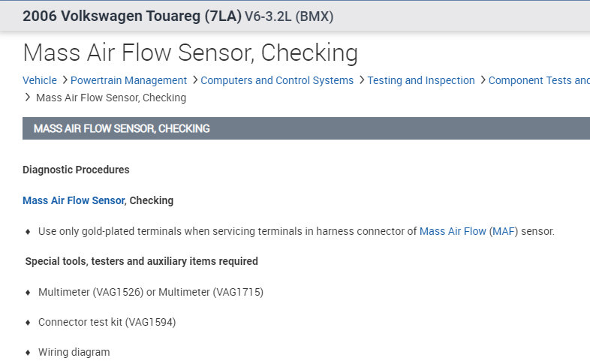The width and height of the screenshot is (590, 364).
Task: Click the V6-3.2L (BMX) engine label
Action: [x=290, y=16]
